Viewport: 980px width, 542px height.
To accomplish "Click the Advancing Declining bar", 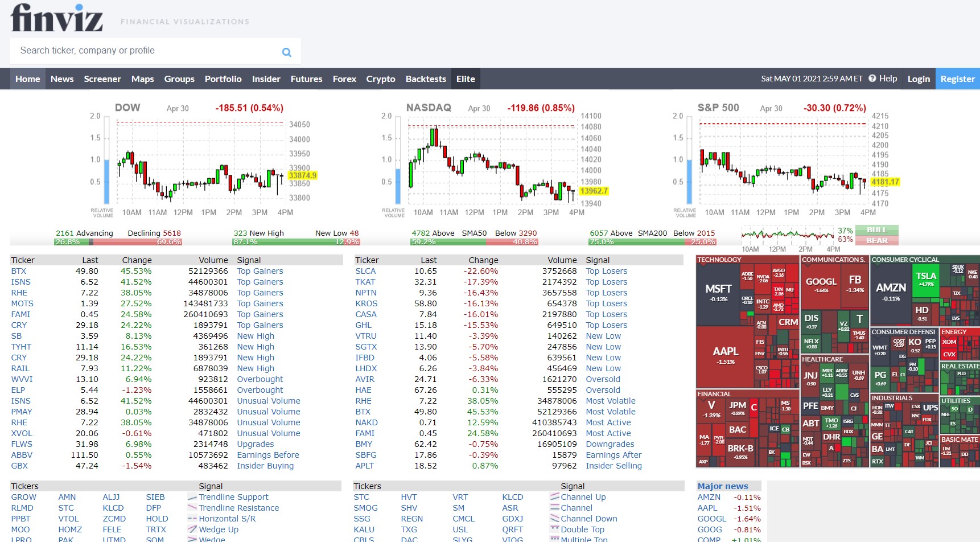I will (x=118, y=242).
